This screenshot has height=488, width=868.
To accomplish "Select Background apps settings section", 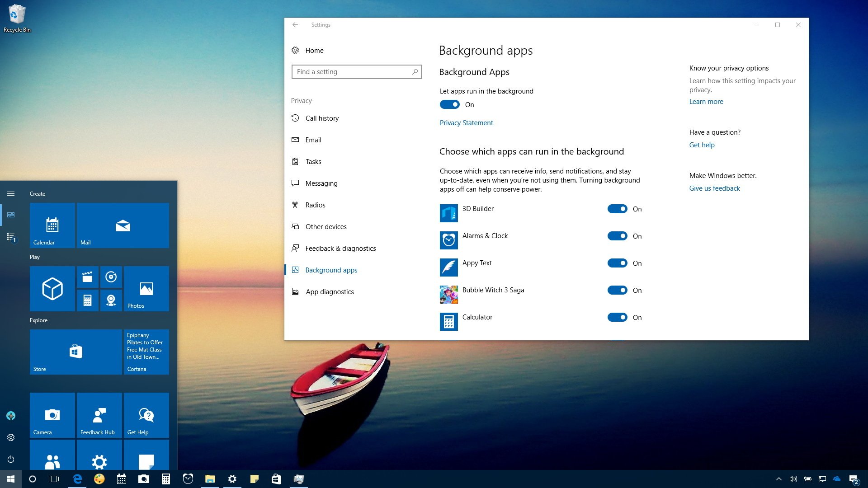I will coord(331,270).
